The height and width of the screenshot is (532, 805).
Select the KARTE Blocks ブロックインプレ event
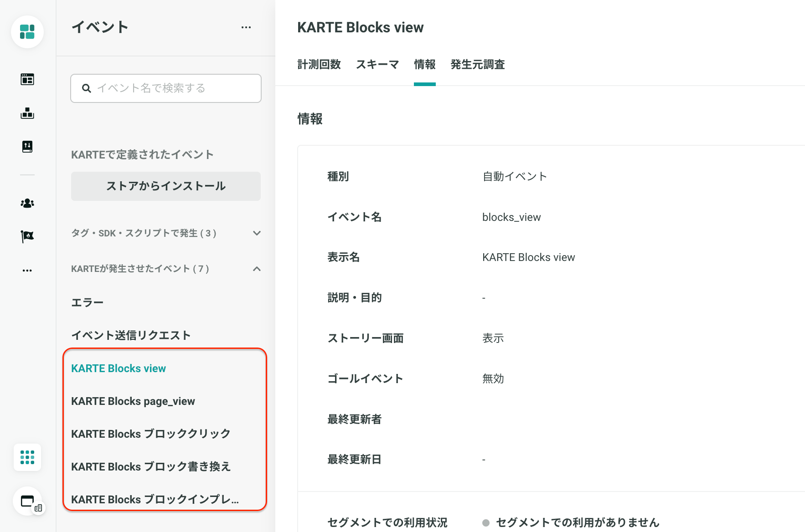[155, 499]
